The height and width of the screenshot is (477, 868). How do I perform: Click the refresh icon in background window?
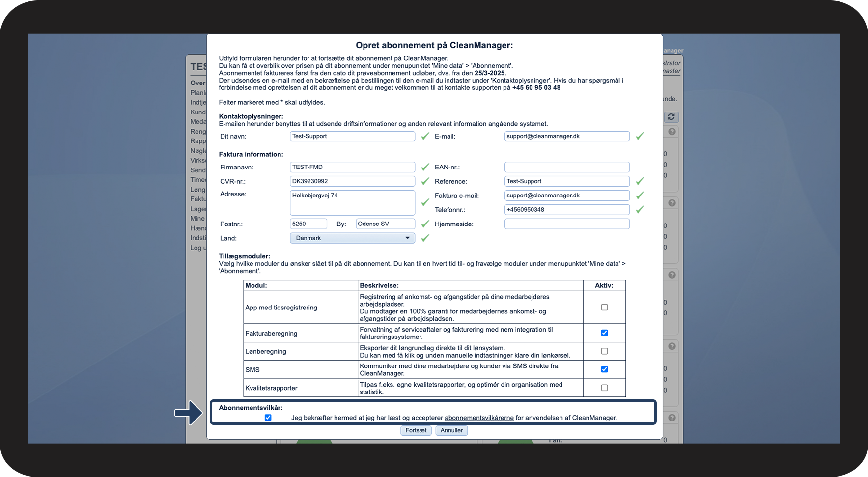click(671, 117)
